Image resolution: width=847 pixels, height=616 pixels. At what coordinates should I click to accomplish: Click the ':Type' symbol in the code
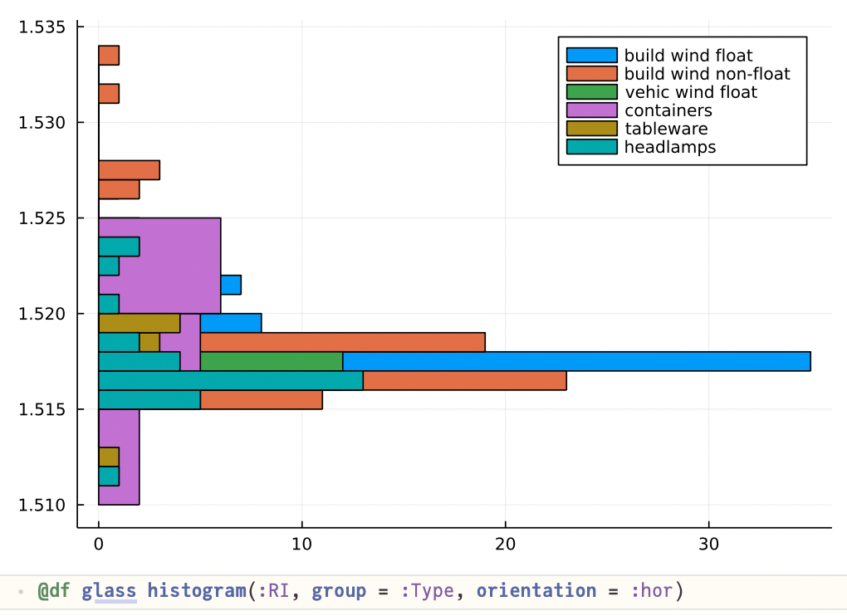(x=428, y=590)
